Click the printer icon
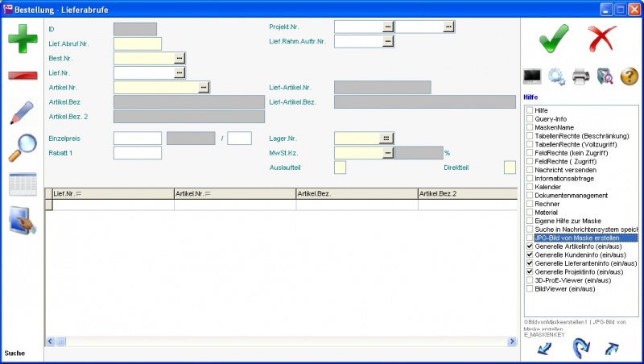644x364 pixels. (x=581, y=77)
